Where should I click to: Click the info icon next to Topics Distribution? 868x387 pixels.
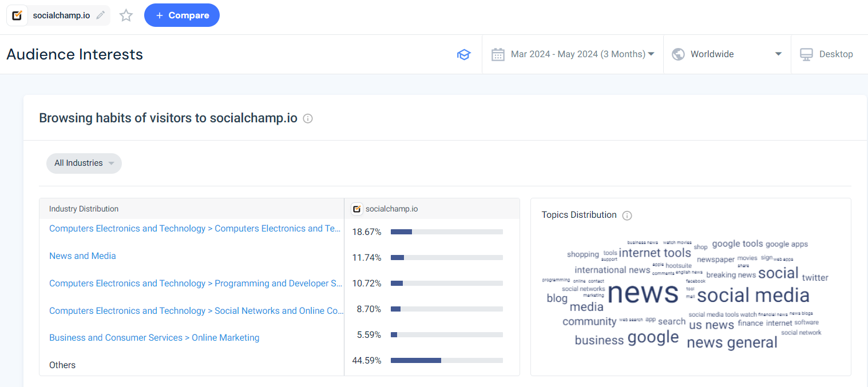coord(627,216)
